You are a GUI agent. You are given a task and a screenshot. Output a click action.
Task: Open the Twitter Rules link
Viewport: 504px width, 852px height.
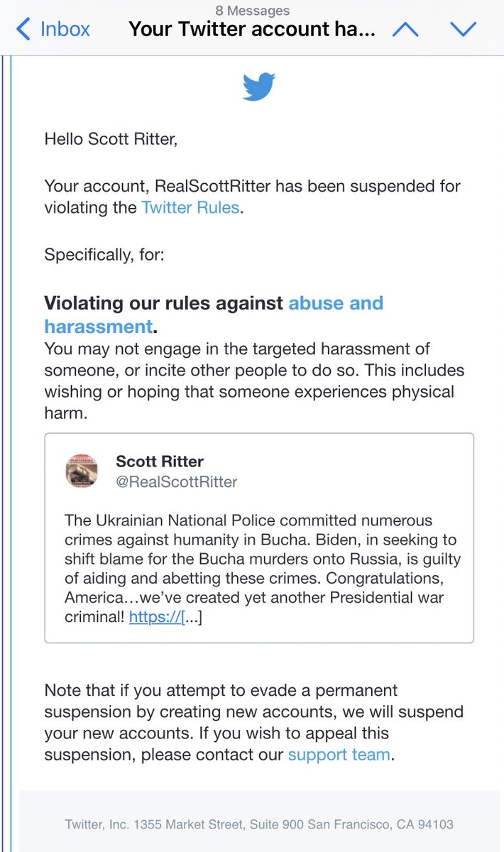point(190,208)
